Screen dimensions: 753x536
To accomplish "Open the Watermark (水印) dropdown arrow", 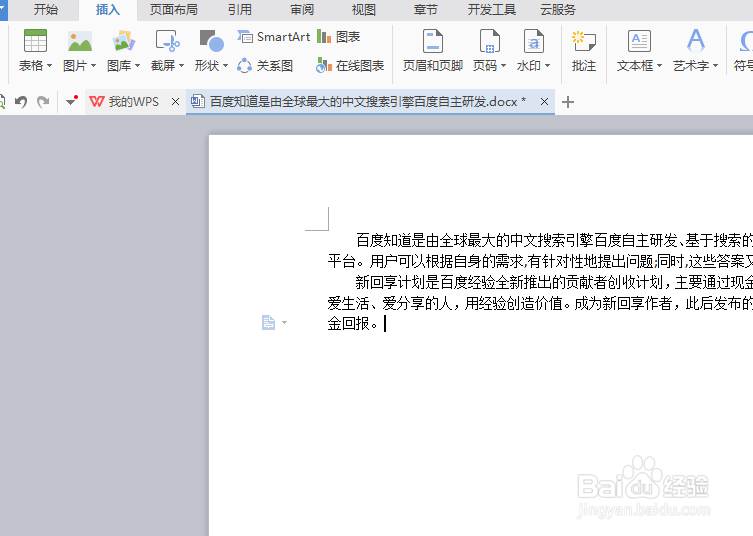I will pos(547,66).
